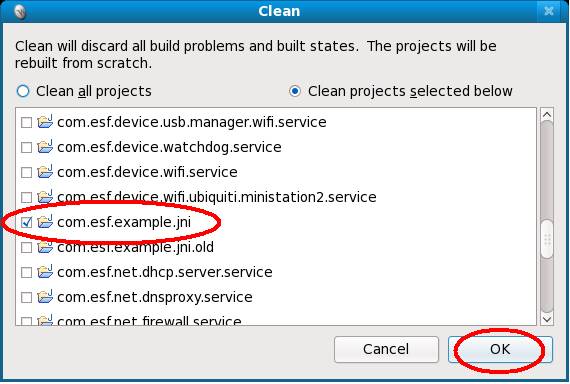Select com.esf.net.dhcp.server.service list entry
This screenshot has width=570, height=384.
click(x=165, y=272)
